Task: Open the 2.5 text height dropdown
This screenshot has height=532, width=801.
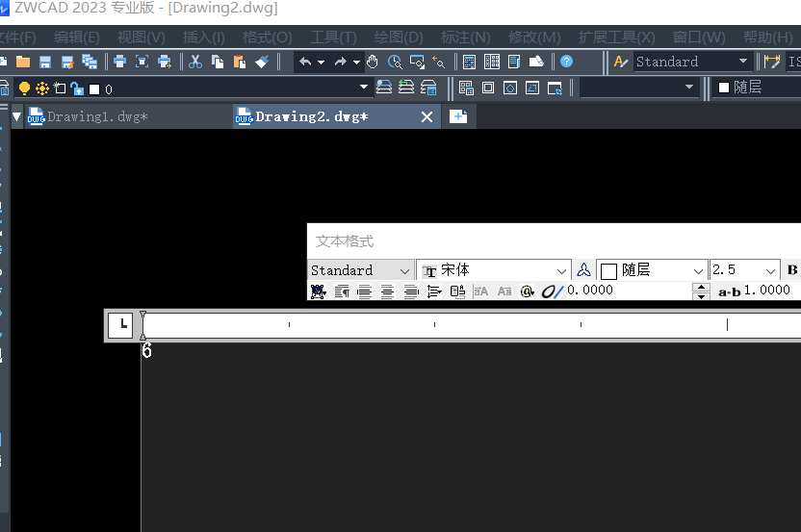Action: (770, 270)
